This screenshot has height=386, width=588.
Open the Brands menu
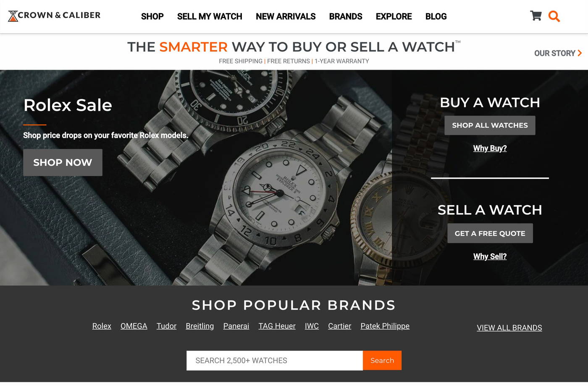pos(346,16)
